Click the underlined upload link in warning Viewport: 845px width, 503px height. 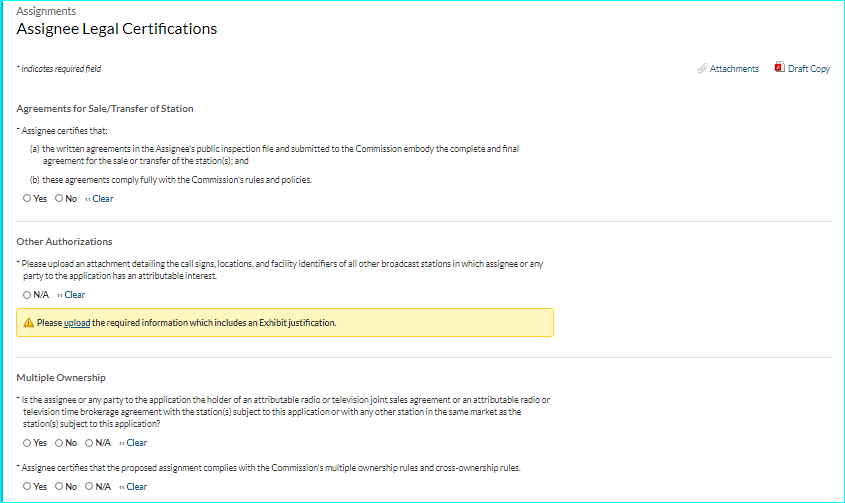pos(76,323)
